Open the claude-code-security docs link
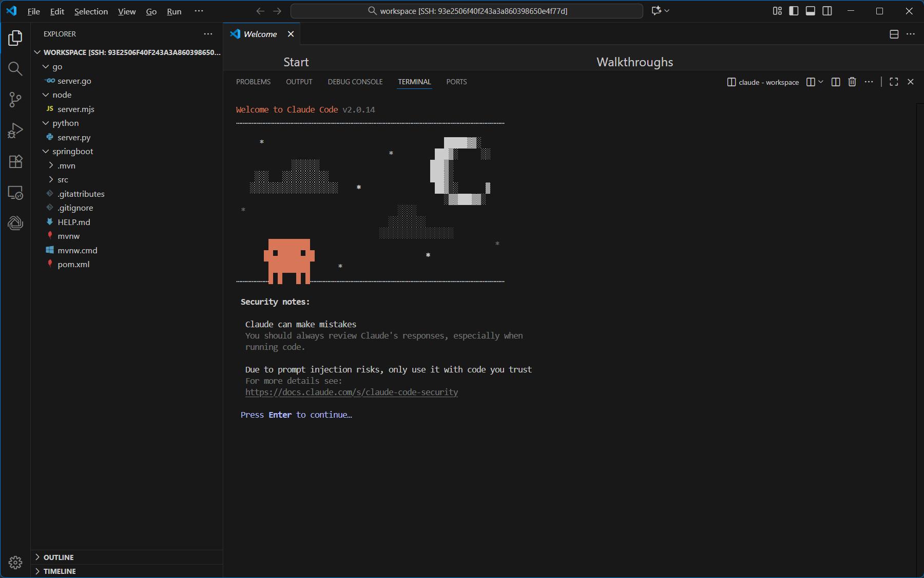 pos(352,392)
